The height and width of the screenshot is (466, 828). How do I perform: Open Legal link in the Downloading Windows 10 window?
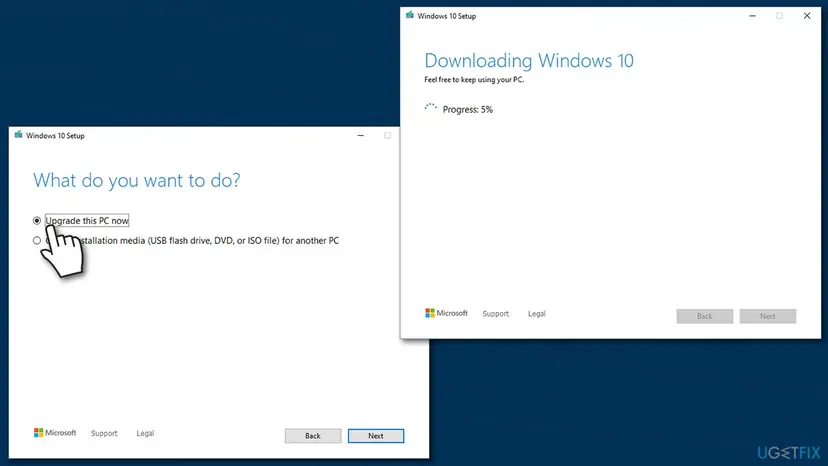[x=537, y=313]
